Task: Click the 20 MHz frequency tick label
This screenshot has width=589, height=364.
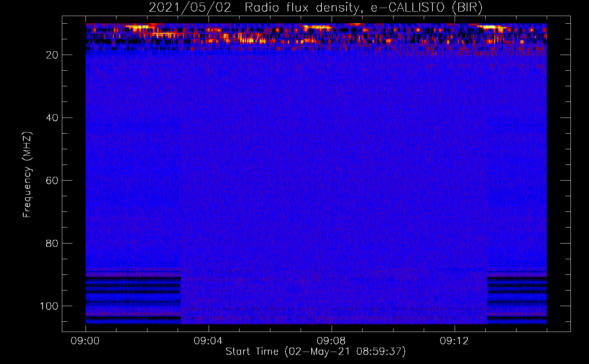Action: 52,55
